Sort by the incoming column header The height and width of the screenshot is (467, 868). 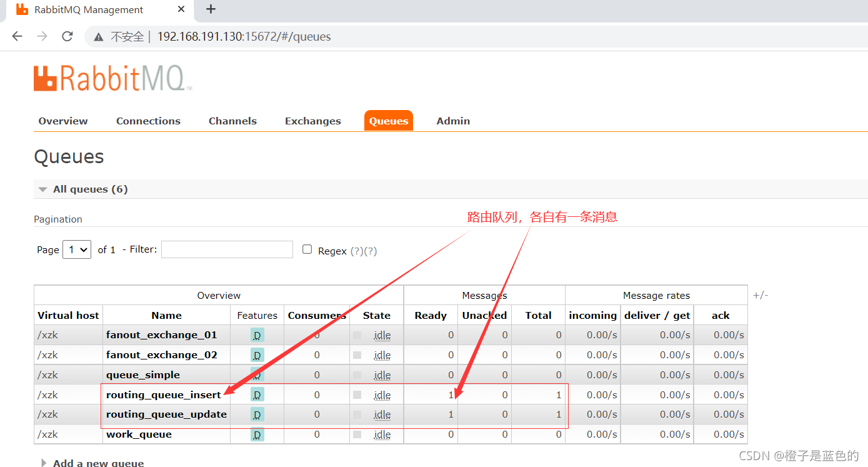pyautogui.click(x=592, y=316)
